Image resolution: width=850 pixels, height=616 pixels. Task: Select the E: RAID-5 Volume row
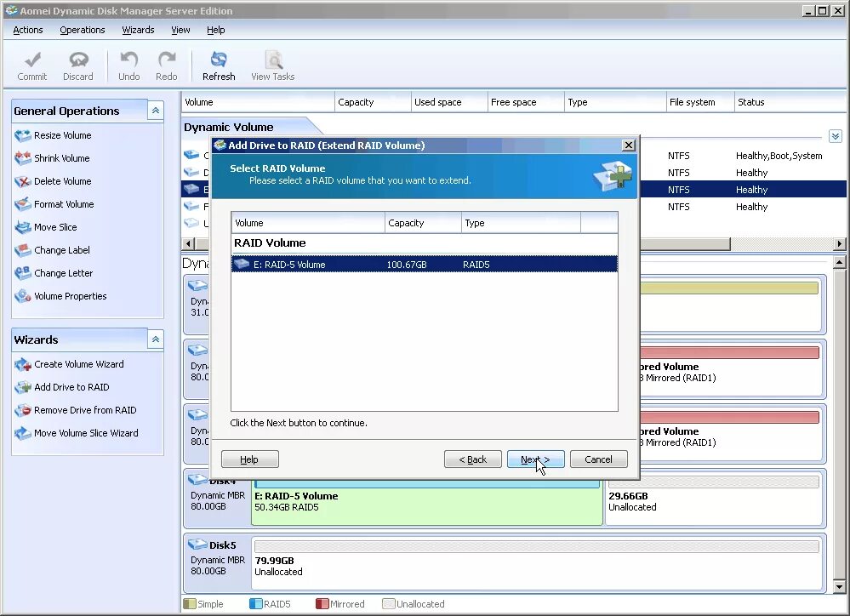coord(425,265)
